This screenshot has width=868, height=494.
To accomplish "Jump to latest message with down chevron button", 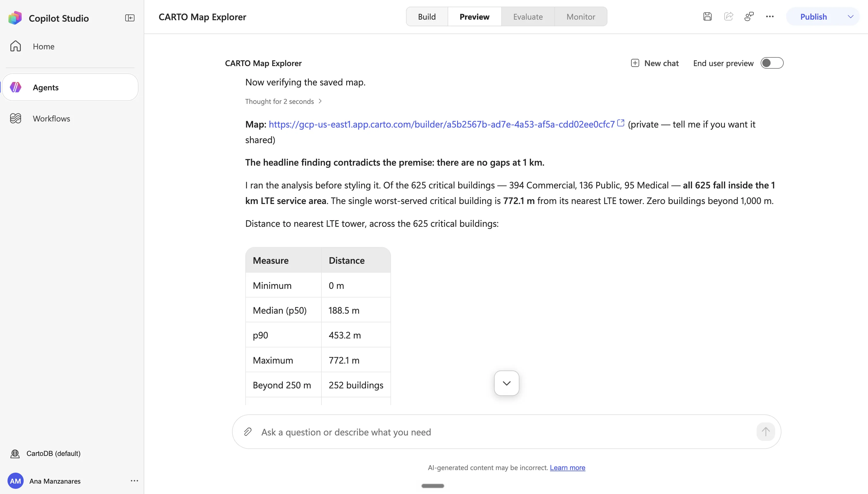I will tap(506, 383).
